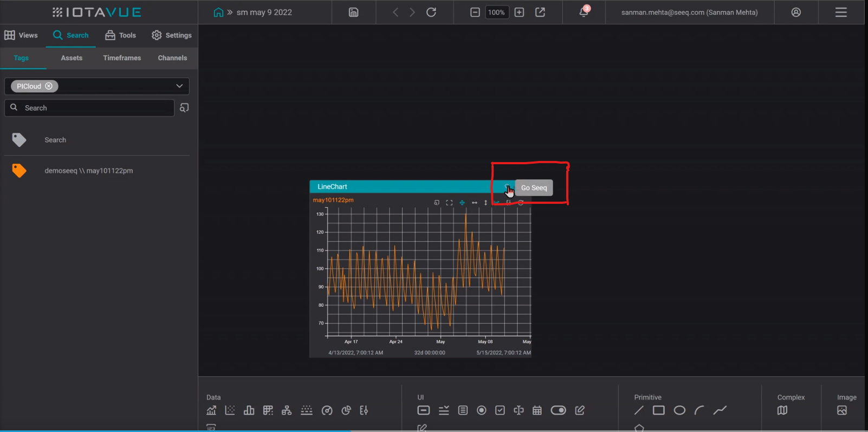Open the hamburger menu at top right
Viewport: 868px width, 432px height.
(840, 12)
